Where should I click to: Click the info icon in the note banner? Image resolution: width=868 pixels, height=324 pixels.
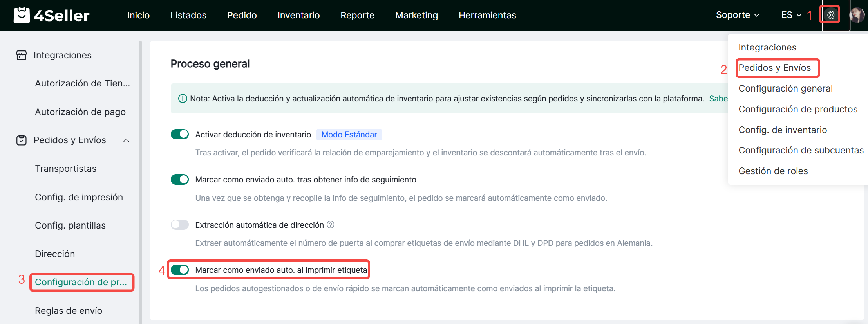point(183,99)
